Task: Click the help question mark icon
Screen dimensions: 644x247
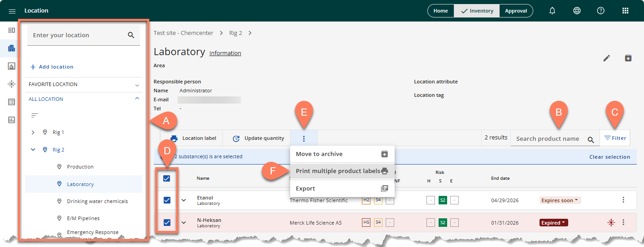Action: point(601,11)
